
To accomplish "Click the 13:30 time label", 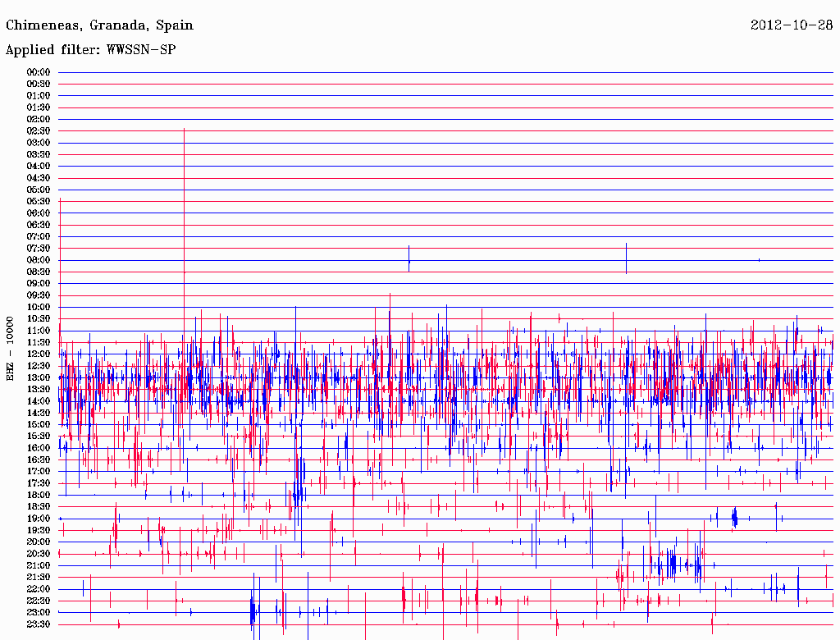I will [39, 389].
